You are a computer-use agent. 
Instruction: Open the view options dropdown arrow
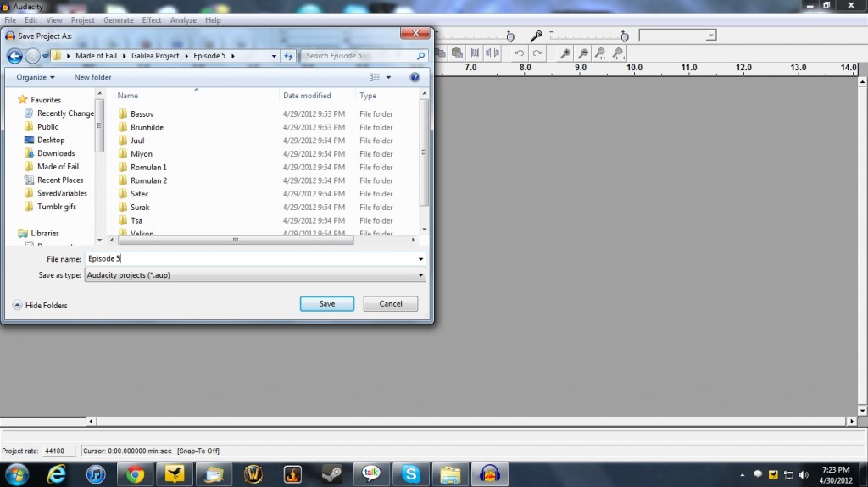[x=388, y=77]
